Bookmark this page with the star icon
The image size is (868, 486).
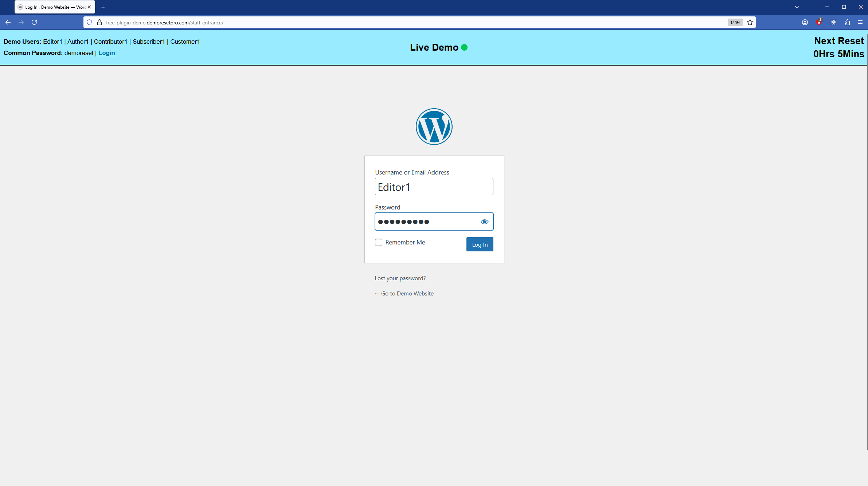(750, 22)
